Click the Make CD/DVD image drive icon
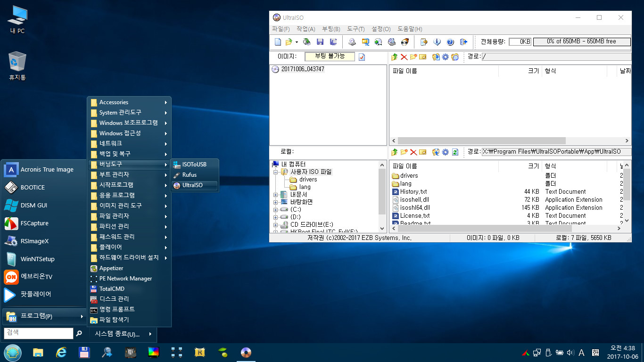The image size is (644, 362). [352, 41]
